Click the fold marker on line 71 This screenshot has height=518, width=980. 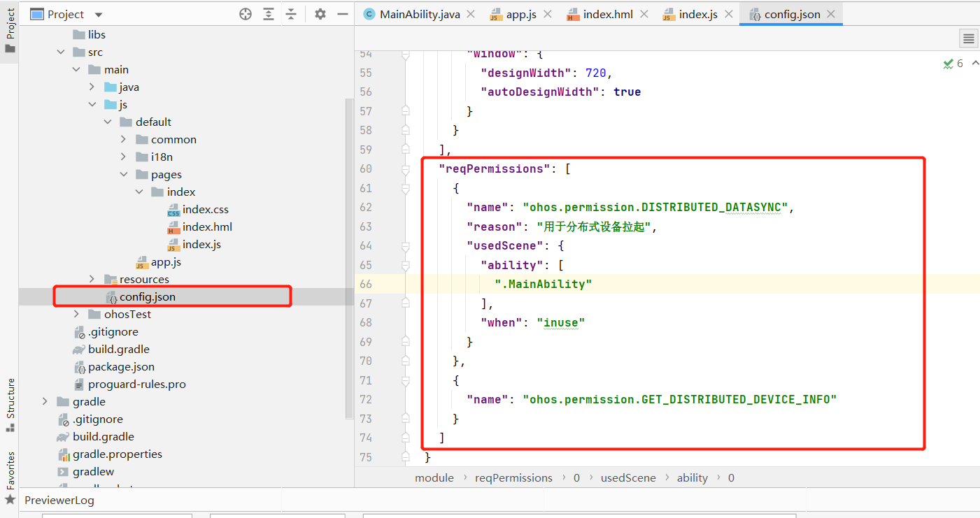406,381
